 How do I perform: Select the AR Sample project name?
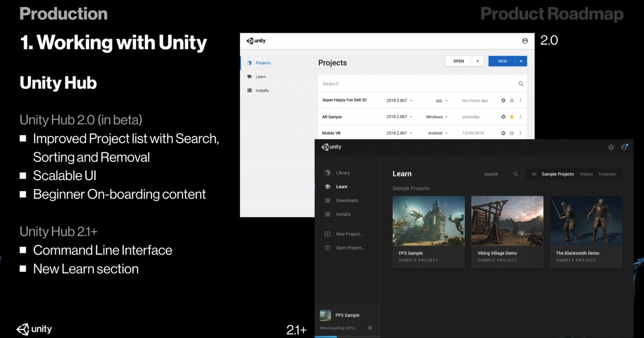click(x=332, y=117)
